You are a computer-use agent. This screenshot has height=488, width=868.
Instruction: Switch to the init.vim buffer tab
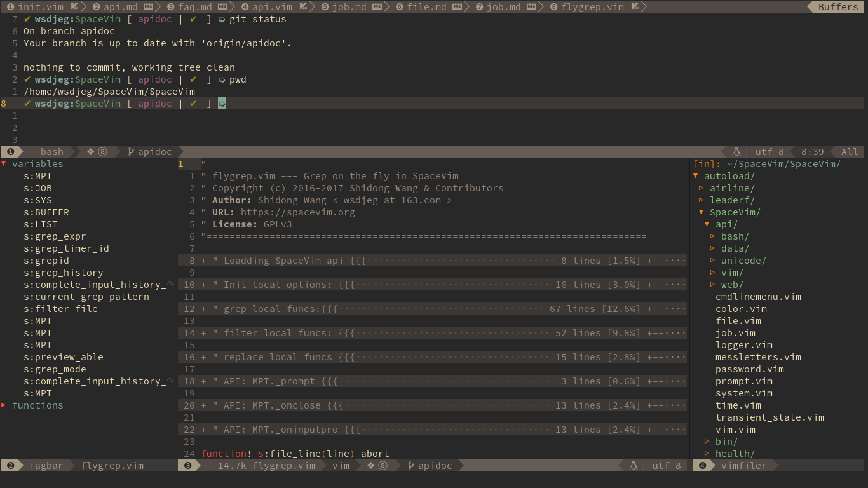click(41, 7)
